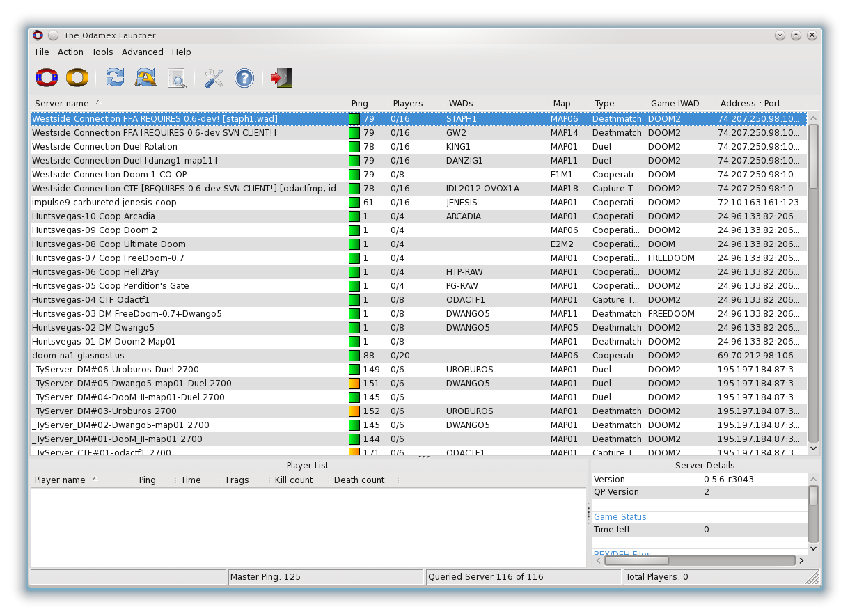Sort server list by Server name column

[62, 104]
